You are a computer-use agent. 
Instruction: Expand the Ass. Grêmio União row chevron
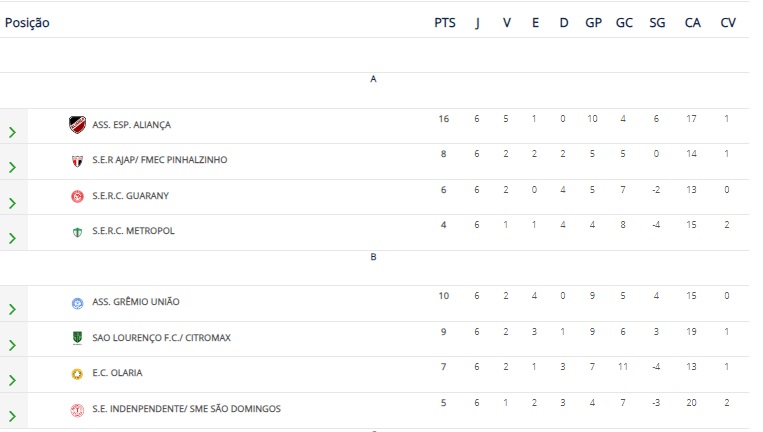13,309
